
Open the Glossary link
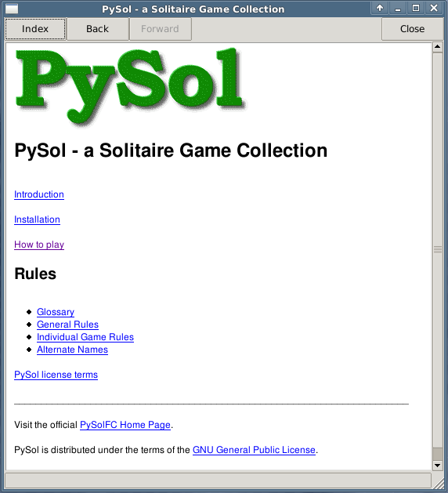(56, 312)
